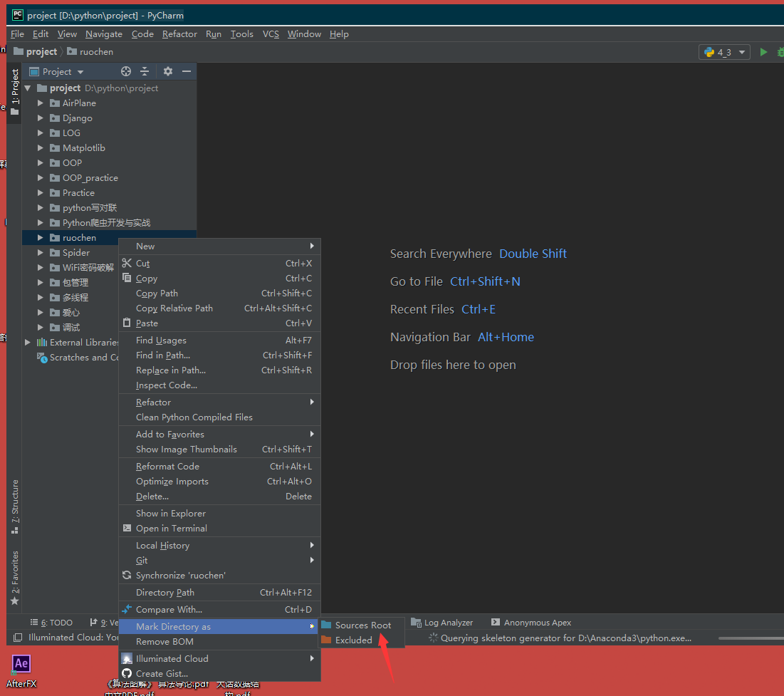Choose Excluded option
Image resolution: width=784 pixels, height=696 pixels.
[361, 640]
